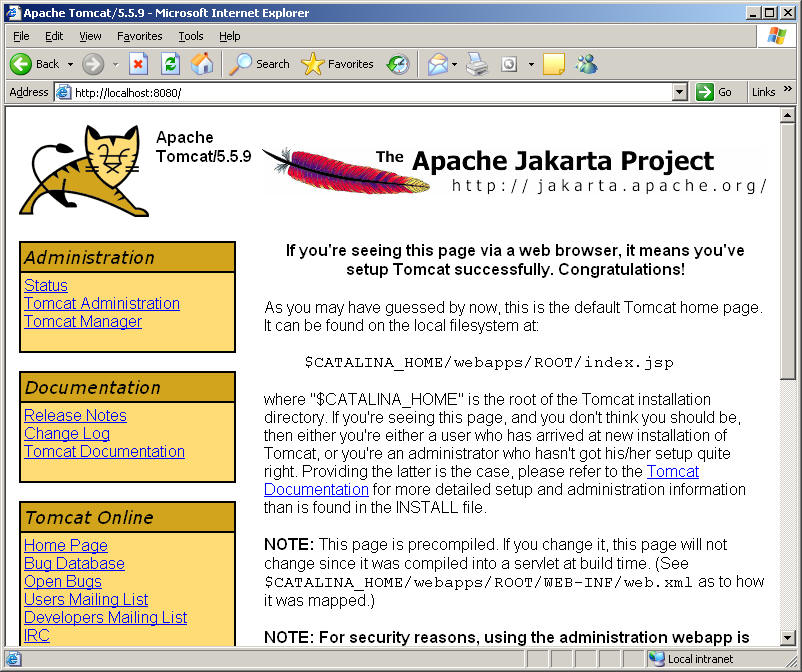Click the Apache feather logo banner
This screenshot has width=802, height=672.
coord(514,171)
